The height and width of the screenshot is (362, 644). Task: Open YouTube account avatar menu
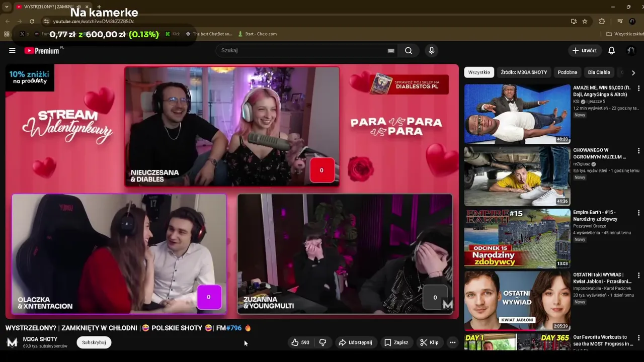(x=631, y=50)
